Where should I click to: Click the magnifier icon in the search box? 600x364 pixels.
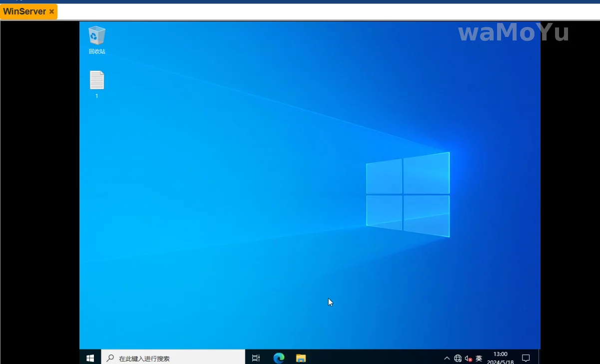tap(110, 358)
